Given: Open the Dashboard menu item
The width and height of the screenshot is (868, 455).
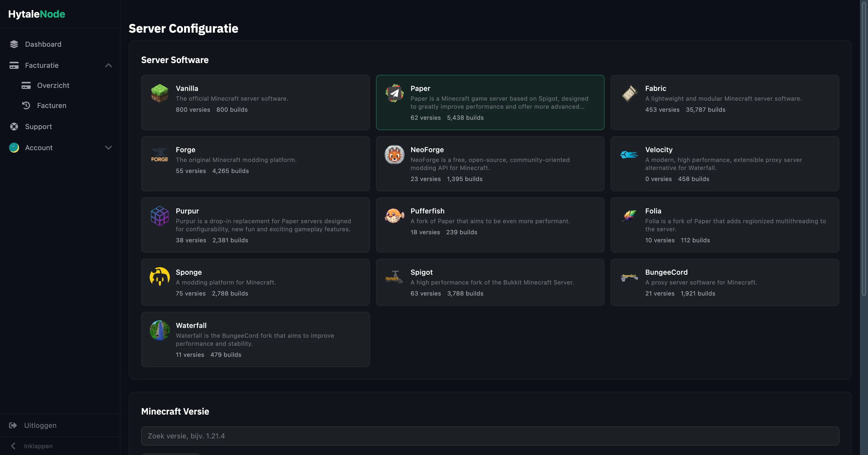Looking at the screenshot, I should tap(43, 44).
